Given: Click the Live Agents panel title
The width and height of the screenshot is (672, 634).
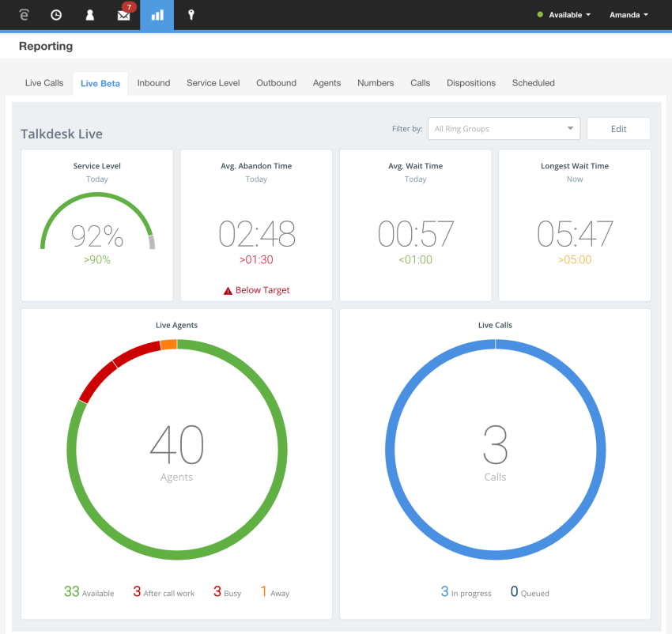Looking at the screenshot, I should (176, 326).
